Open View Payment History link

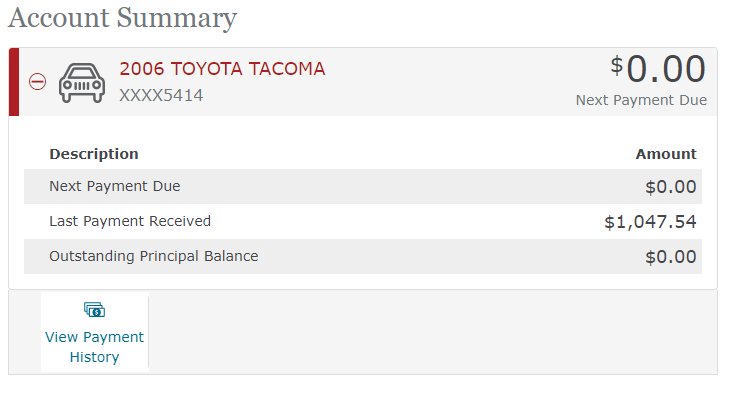[95, 347]
